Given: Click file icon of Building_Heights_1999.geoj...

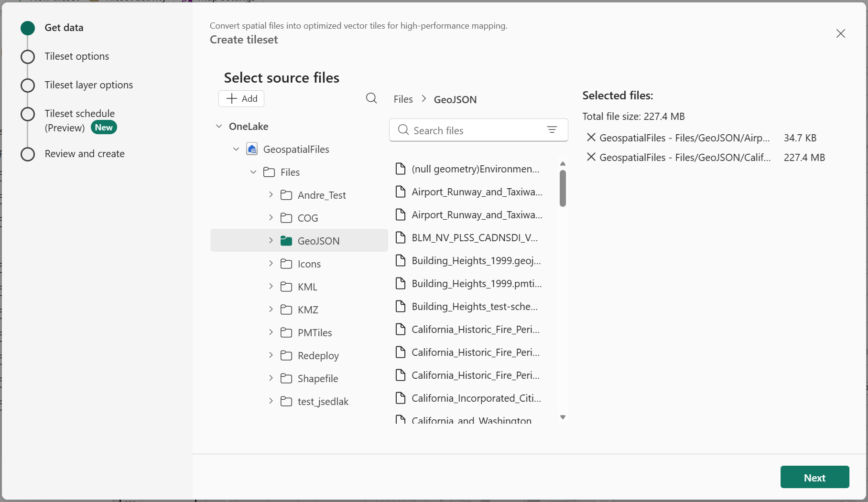Looking at the screenshot, I should click(401, 260).
